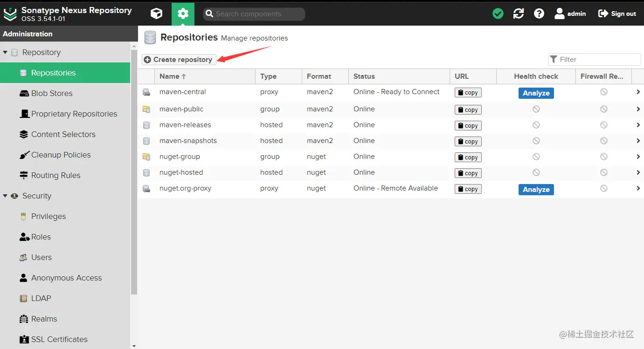Screen dimensions: 644x349
Task: Open the Browse cube icon
Action: pos(157,14)
